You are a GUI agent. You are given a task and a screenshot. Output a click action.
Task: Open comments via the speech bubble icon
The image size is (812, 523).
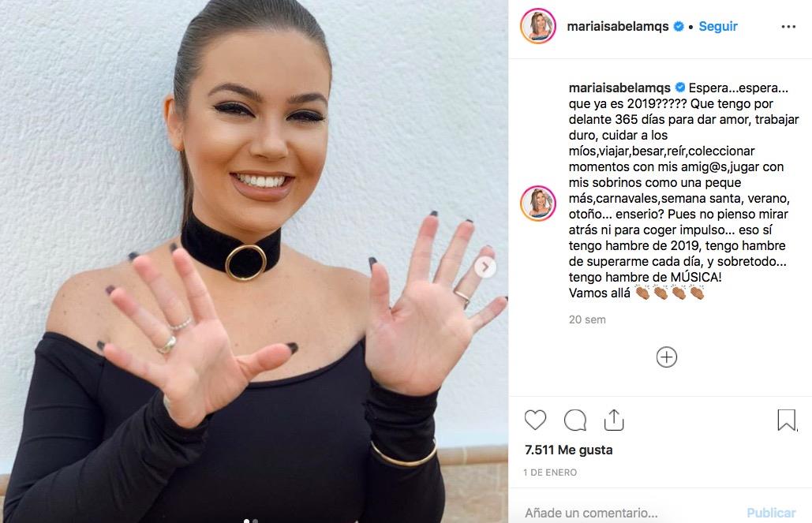(x=574, y=420)
